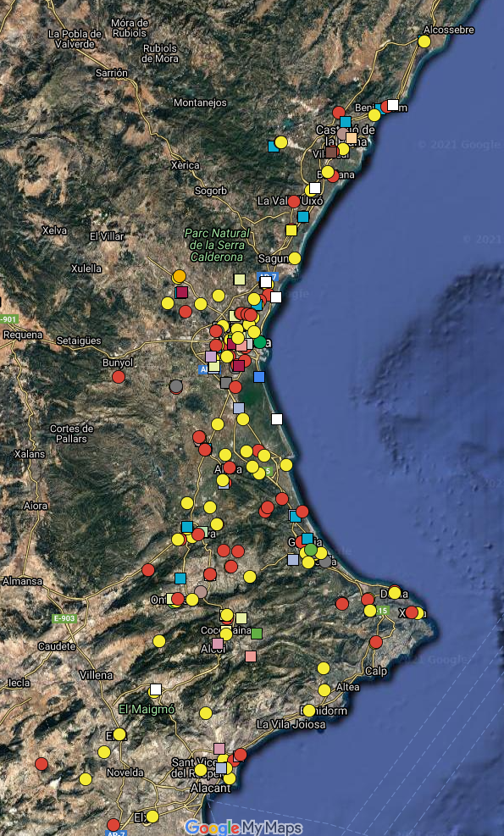
Task: Select the isolated red marker southwest of Novelda
Action: pyautogui.click(x=42, y=764)
